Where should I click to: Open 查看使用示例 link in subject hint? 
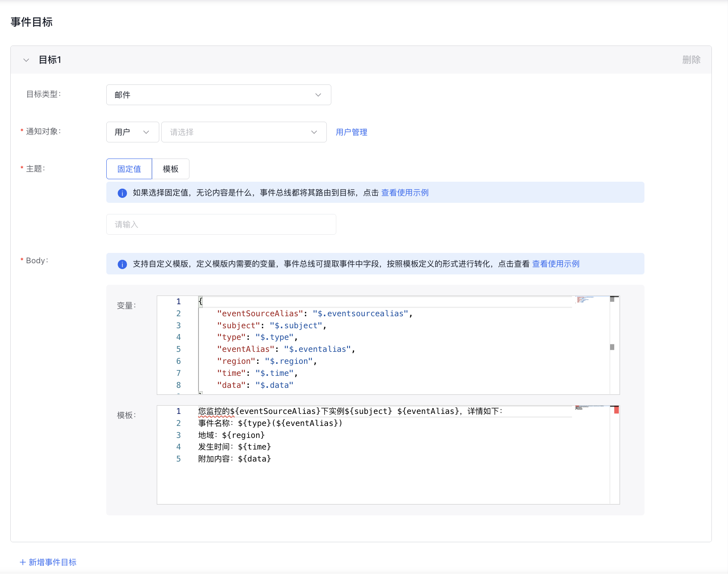(x=405, y=193)
